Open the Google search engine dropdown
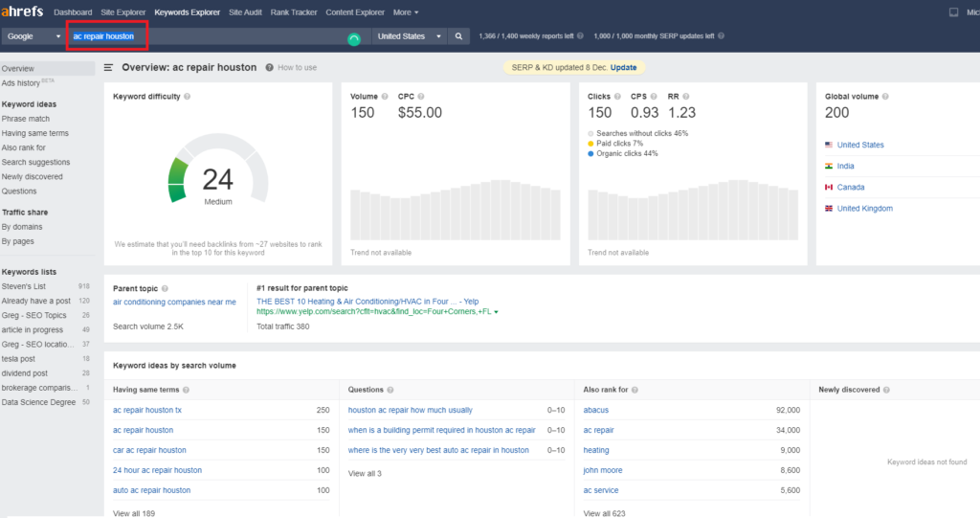This screenshot has width=980, height=518. point(33,36)
